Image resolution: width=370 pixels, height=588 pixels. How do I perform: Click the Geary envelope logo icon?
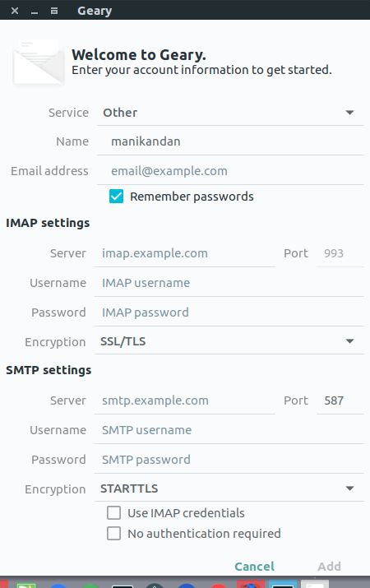tap(39, 63)
